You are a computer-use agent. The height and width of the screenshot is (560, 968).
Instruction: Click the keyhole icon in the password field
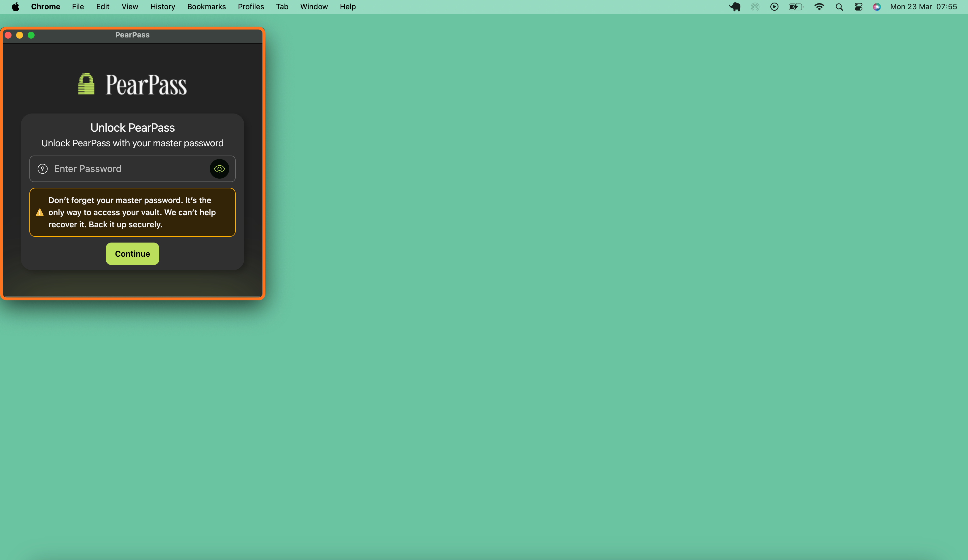click(x=43, y=169)
